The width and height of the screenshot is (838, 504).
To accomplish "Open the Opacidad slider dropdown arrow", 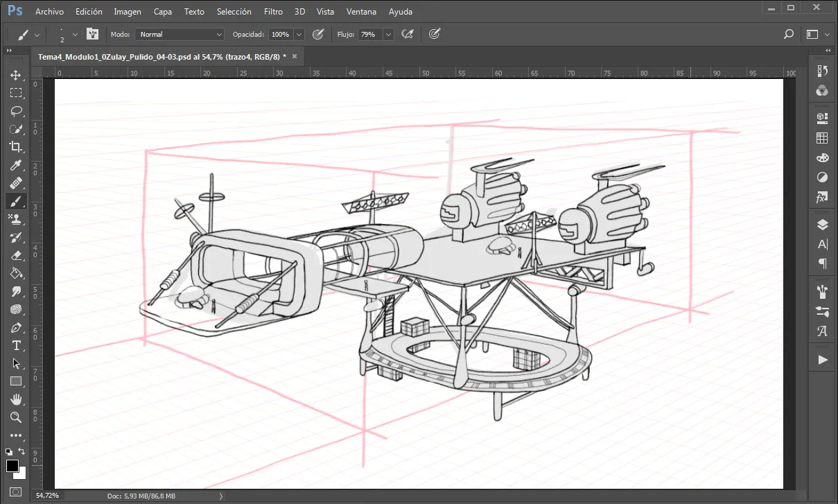I will tap(299, 34).
